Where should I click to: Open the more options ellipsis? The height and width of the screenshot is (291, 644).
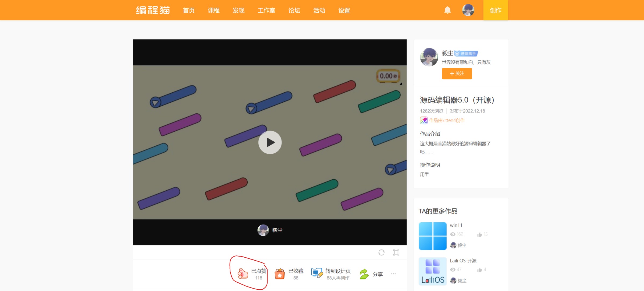point(393,274)
